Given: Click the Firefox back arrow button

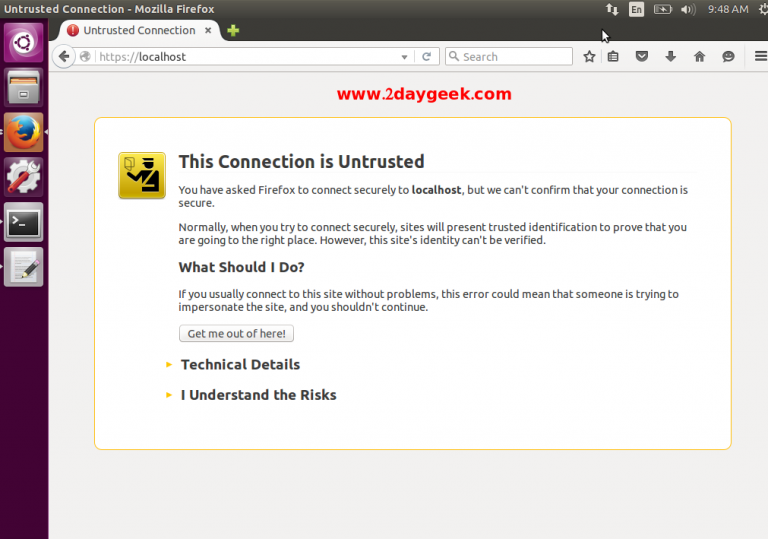Looking at the screenshot, I should [x=65, y=56].
